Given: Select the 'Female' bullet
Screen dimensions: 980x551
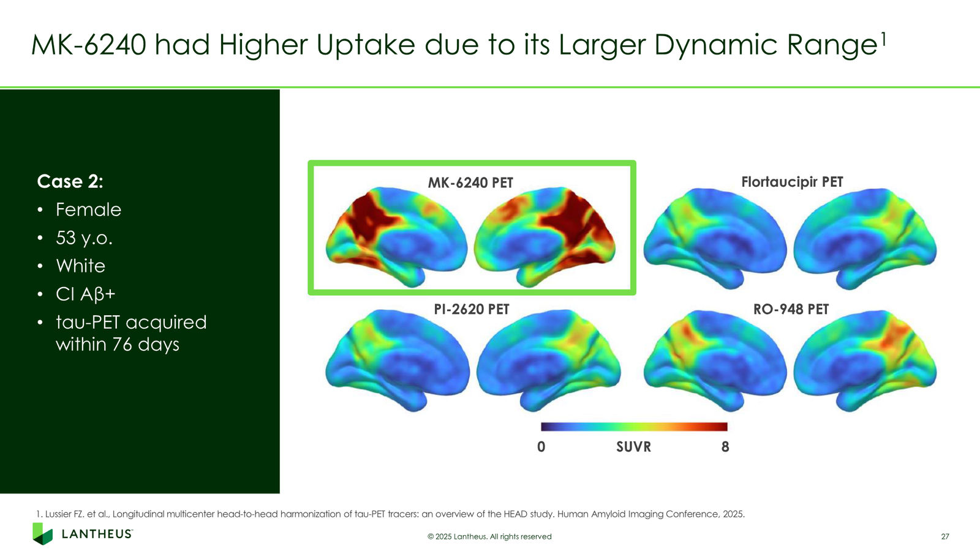Looking at the screenshot, I should 88,209.
